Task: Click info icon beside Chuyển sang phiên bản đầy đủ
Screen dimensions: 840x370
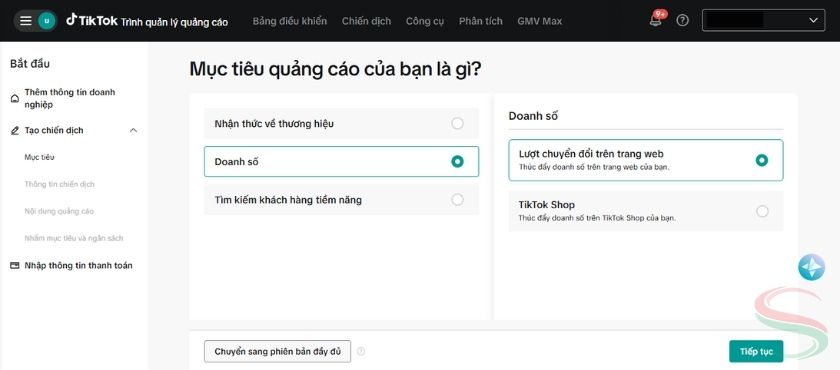Action: click(x=361, y=351)
